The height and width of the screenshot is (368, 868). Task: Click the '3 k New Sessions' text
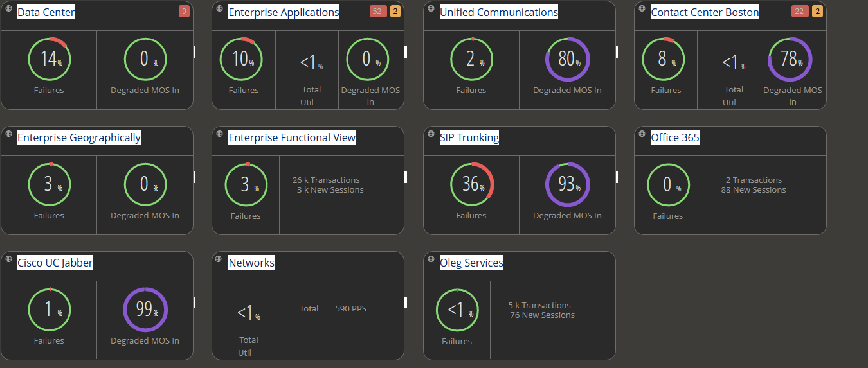click(x=330, y=190)
